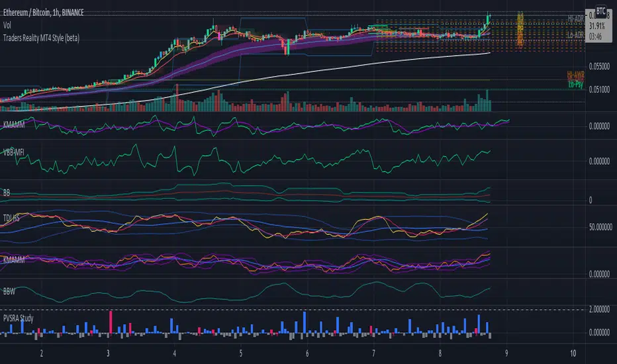Click date marker 9 on time axis
617x364 pixels.
click(x=507, y=353)
